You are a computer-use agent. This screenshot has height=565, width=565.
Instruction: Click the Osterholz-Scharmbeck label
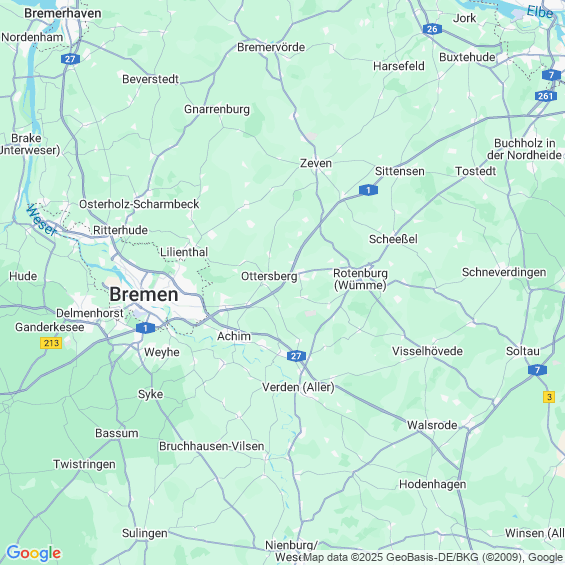point(139,204)
